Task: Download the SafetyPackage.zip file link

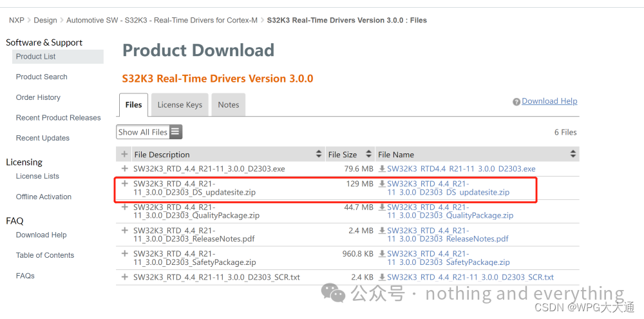Action: pos(448,258)
